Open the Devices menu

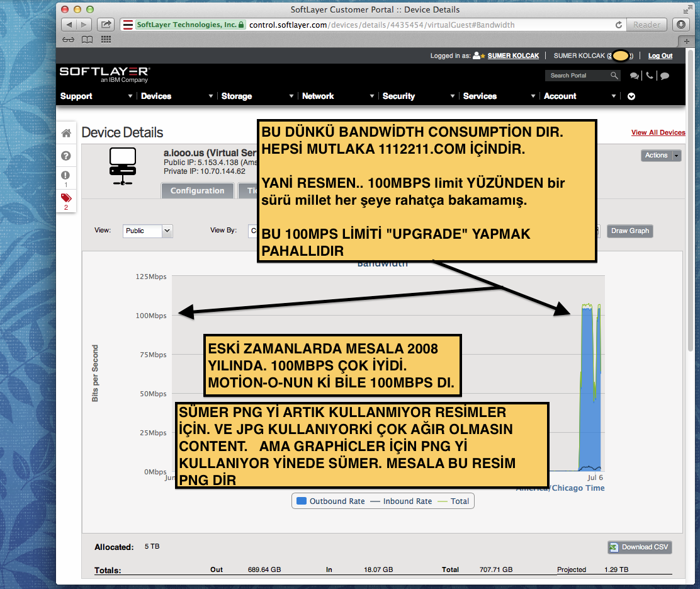(x=156, y=96)
